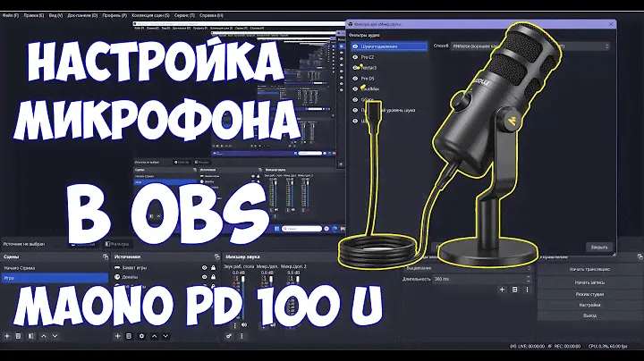This screenshot has width=644, height=361.
Task: Open source properties gear icon
Action: coord(143,336)
